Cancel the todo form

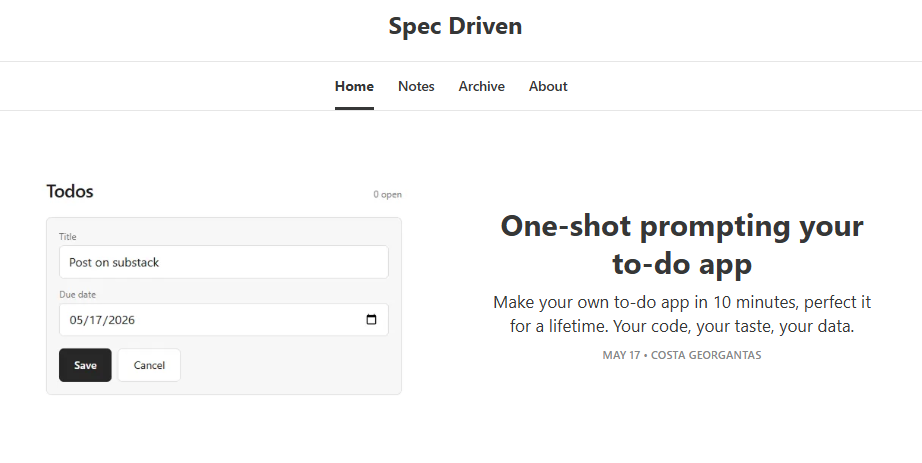149,365
